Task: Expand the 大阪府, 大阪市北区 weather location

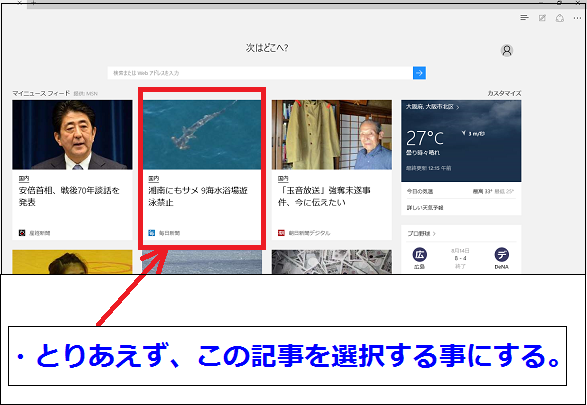Action: tap(433, 107)
